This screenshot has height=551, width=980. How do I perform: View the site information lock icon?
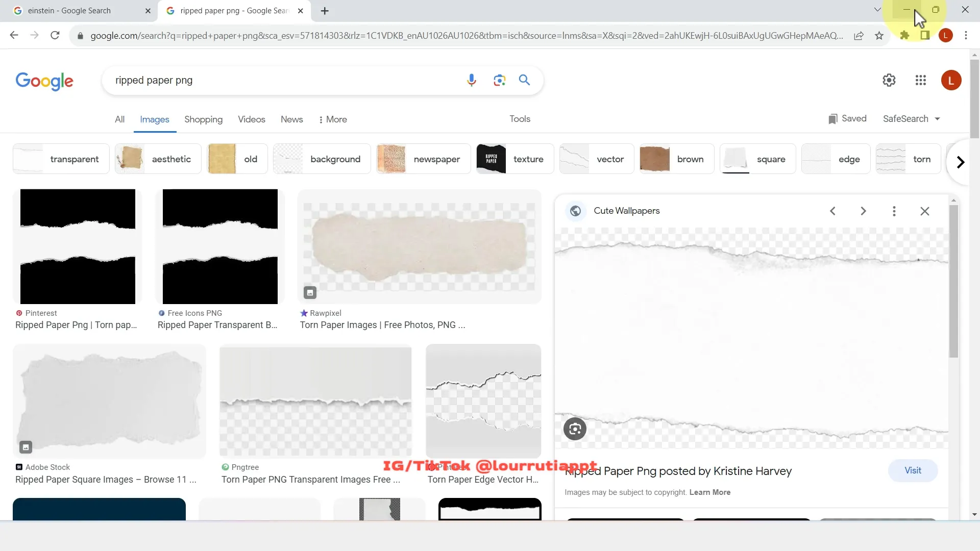pos(80,36)
